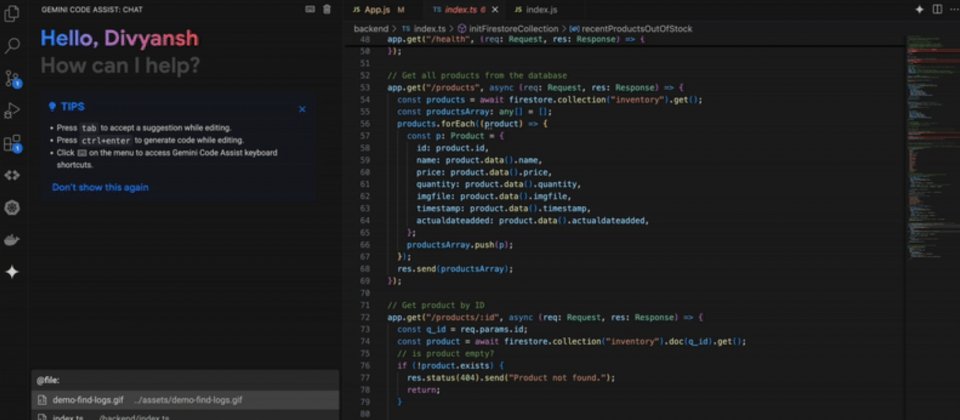Viewport: 960px width, 420px height.
Task: Open the Run and Debug view
Action: click(13, 111)
